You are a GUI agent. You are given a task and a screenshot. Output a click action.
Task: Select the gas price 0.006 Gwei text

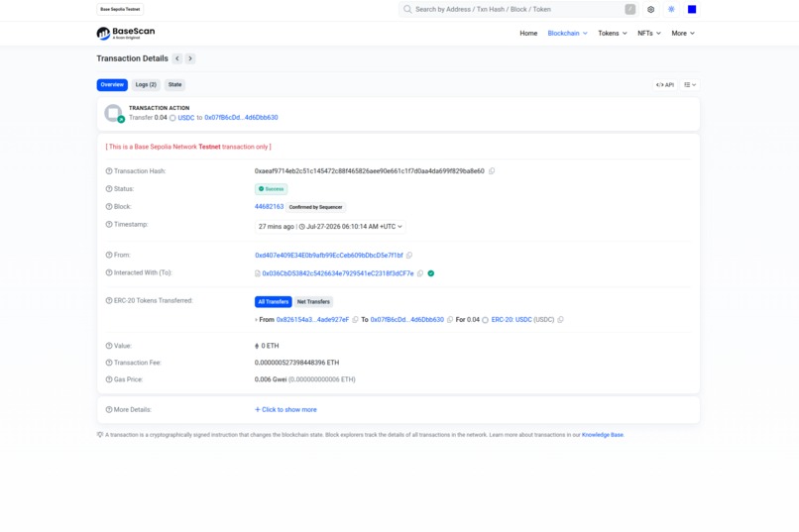tap(271, 379)
